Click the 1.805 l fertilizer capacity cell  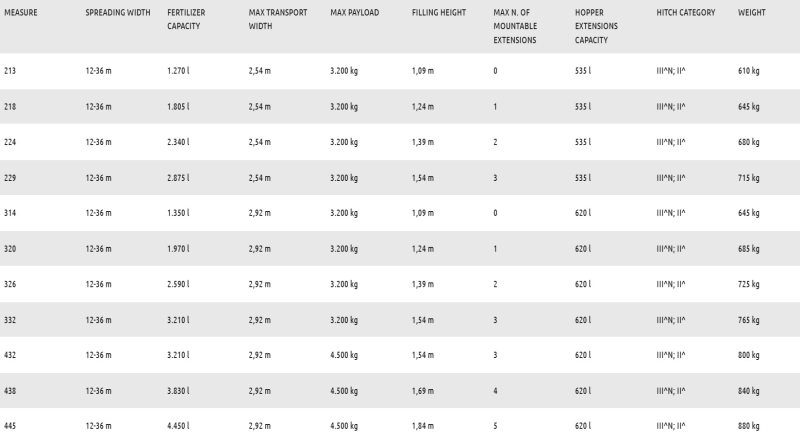coord(178,107)
